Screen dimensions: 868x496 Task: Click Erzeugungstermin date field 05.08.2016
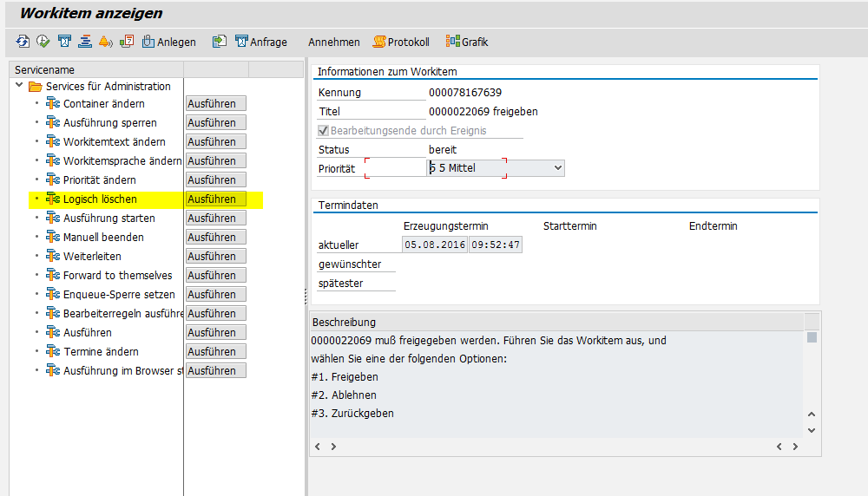click(x=435, y=245)
